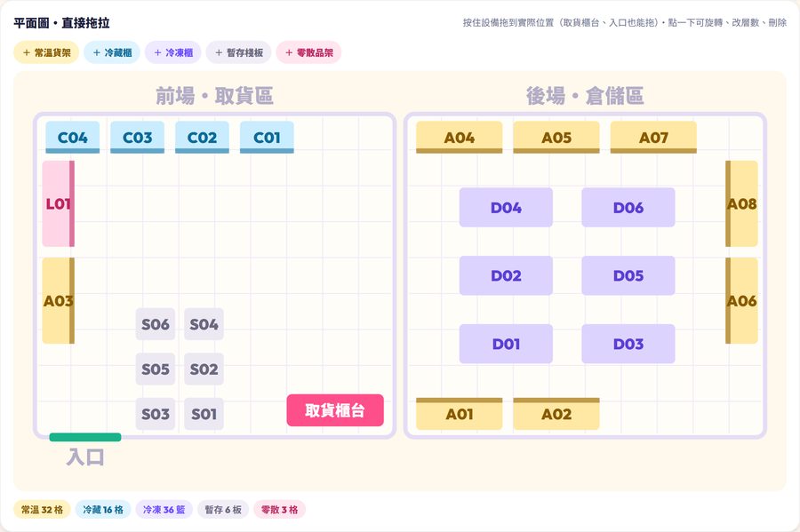Select freezer D04
800x532 pixels.
[x=506, y=208]
